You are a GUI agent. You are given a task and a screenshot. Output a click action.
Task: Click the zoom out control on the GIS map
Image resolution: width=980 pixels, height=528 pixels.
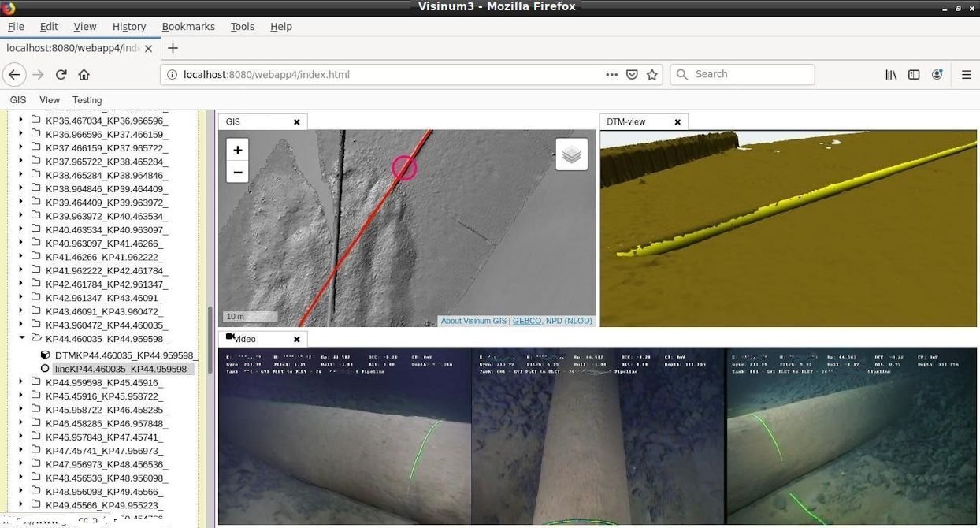[x=237, y=171]
